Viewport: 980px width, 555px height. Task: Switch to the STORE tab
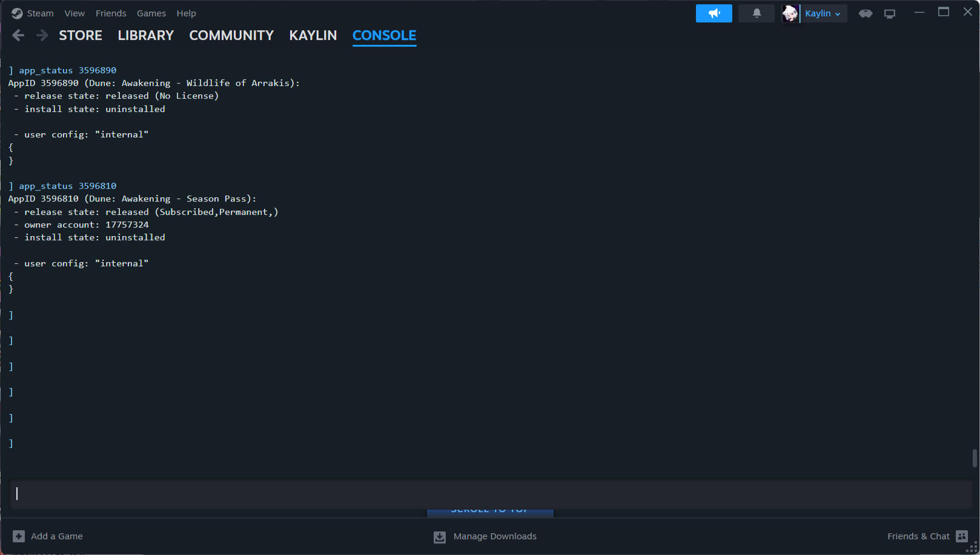pyautogui.click(x=81, y=36)
